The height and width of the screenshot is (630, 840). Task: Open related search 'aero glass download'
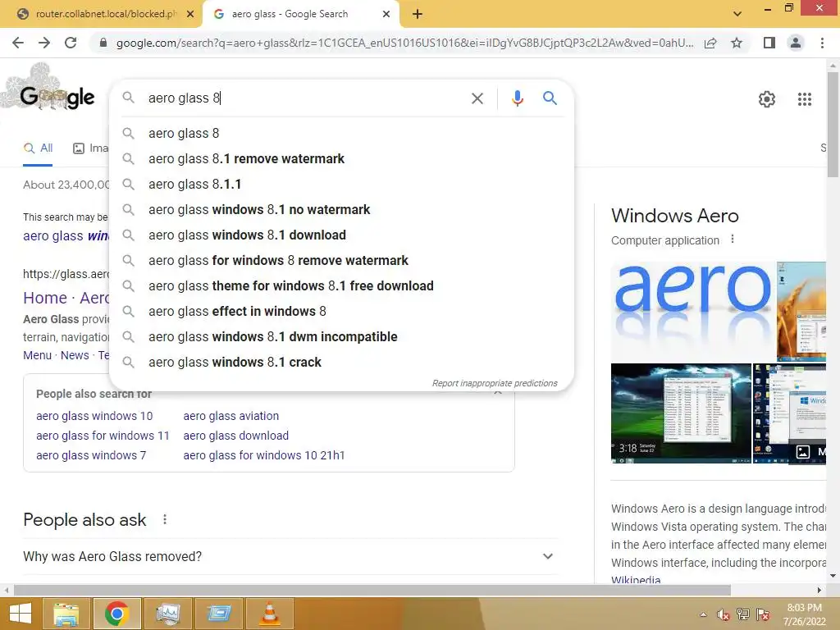(235, 436)
